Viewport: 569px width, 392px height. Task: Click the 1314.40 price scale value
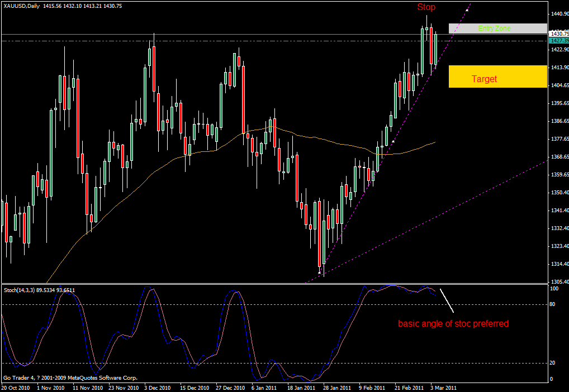coord(559,264)
